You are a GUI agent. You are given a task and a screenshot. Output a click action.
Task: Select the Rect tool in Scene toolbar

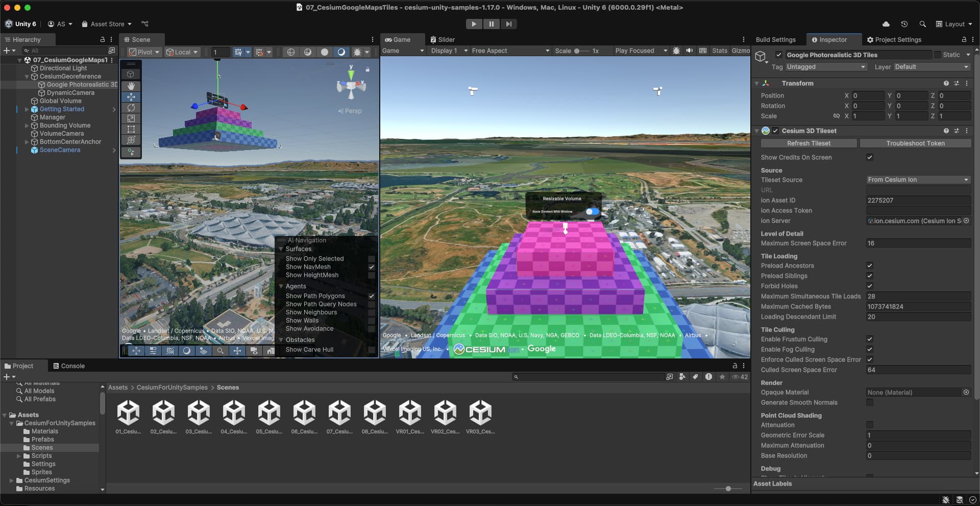click(x=131, y=129)
